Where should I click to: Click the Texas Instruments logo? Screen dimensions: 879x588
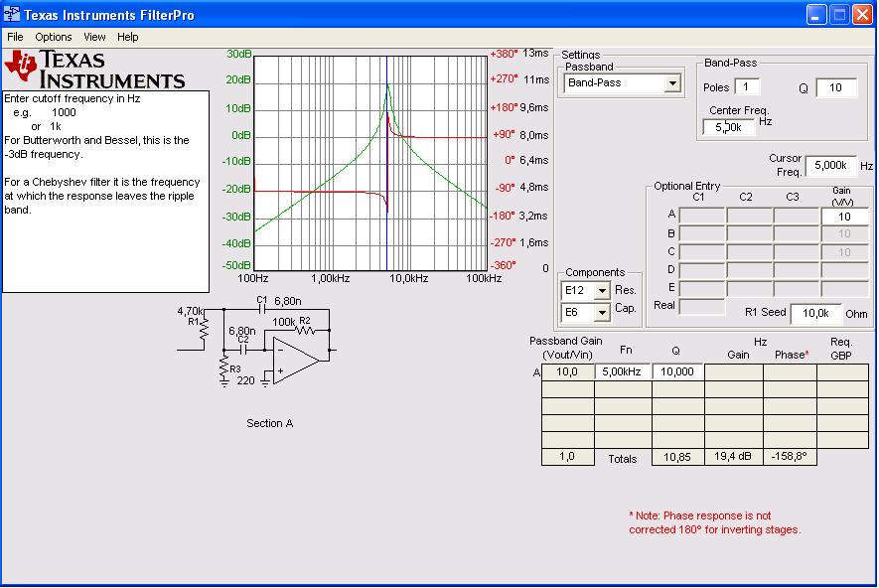coord(94,70)
